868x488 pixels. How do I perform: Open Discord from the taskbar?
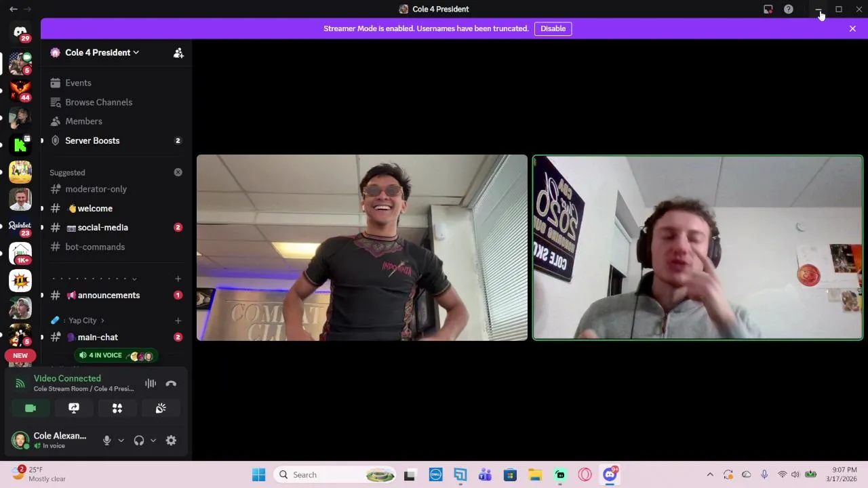610,475
